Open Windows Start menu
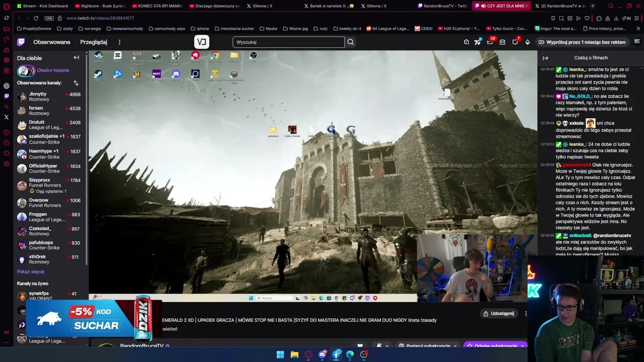This screenshot has height=362, width=644. tap(280, 354)
